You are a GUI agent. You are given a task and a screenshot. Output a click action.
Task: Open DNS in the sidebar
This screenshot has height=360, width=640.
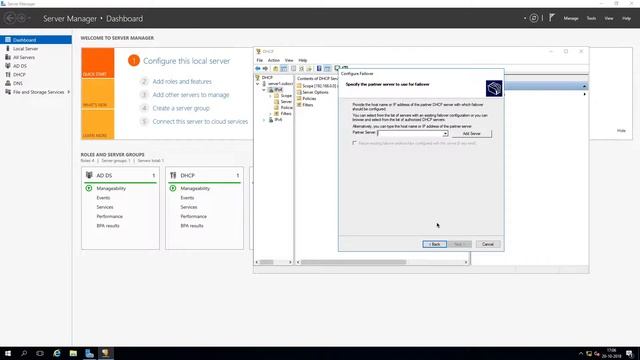click(x=18, y=83)
